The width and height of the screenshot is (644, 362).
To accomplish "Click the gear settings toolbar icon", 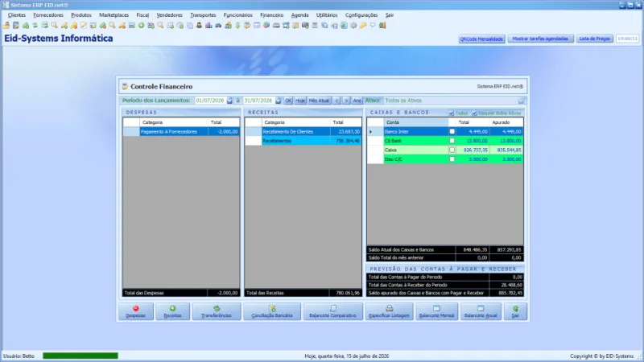I will [353, 26].
